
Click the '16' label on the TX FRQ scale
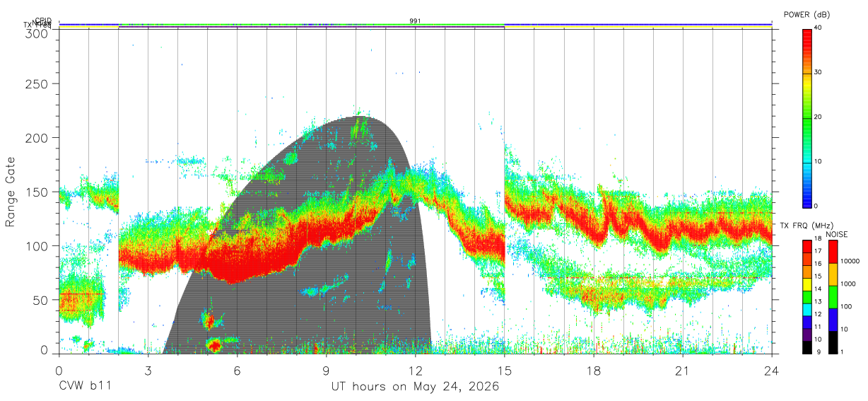coord(819,263)
